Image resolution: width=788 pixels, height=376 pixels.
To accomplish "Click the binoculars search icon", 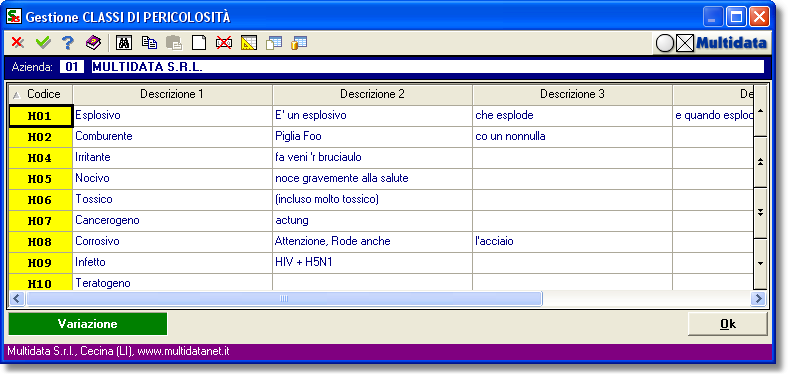I will [x=124, y=43].
